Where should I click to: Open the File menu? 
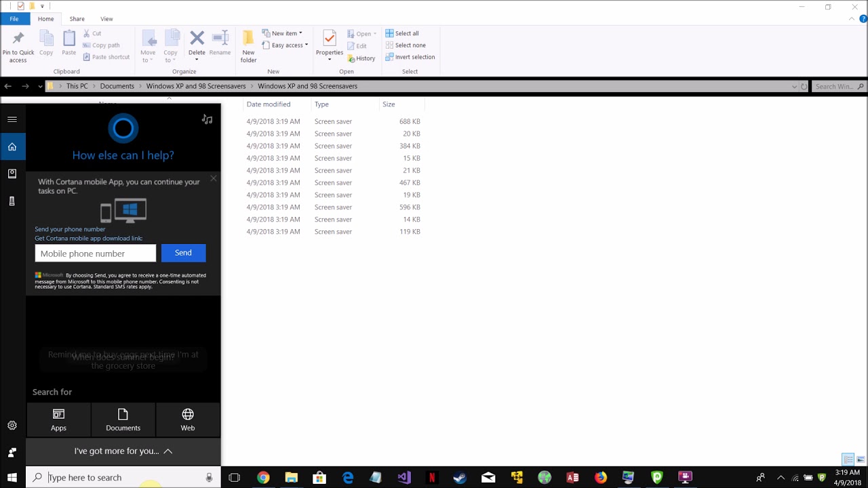pyautogui.click(x=14, y=19)
